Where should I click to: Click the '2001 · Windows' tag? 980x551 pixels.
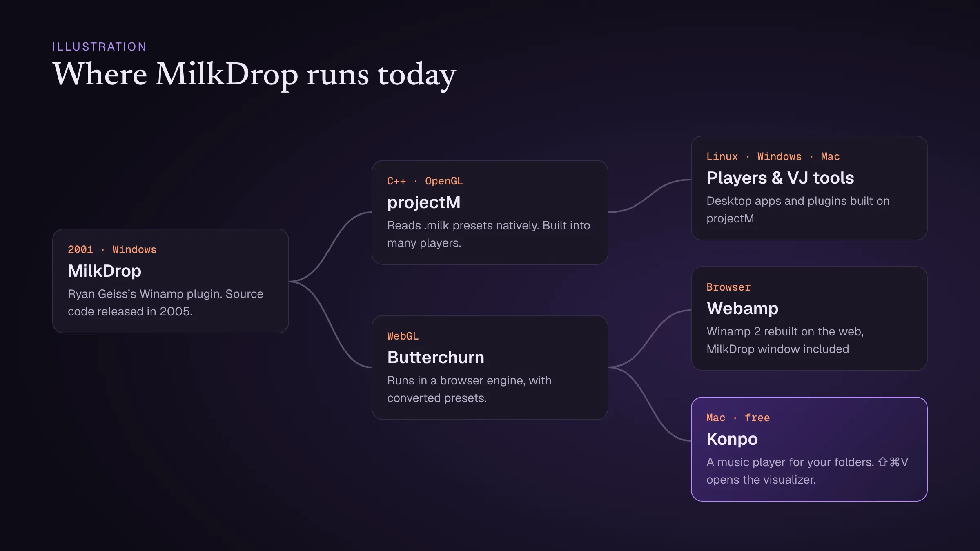pos(112,249)
